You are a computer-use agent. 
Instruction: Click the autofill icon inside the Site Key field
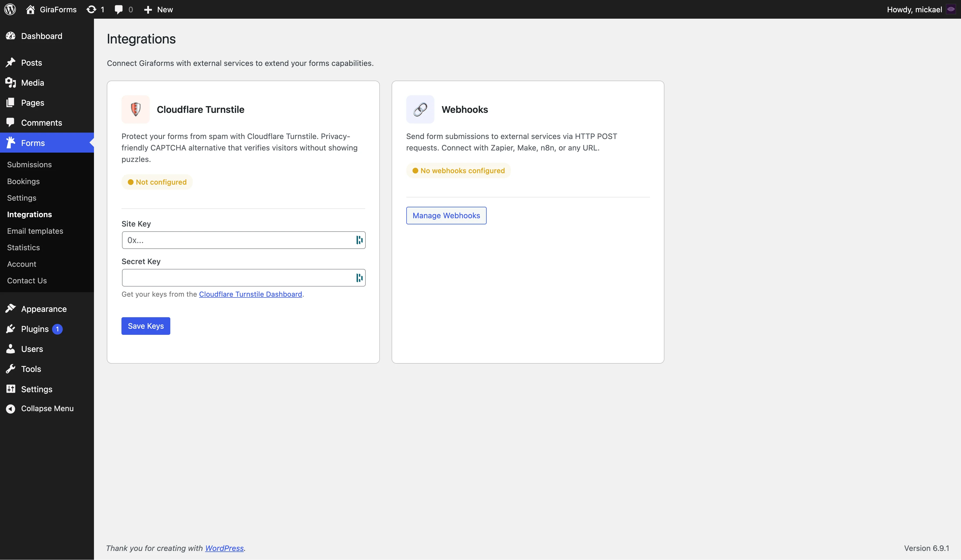click(359, 240)
